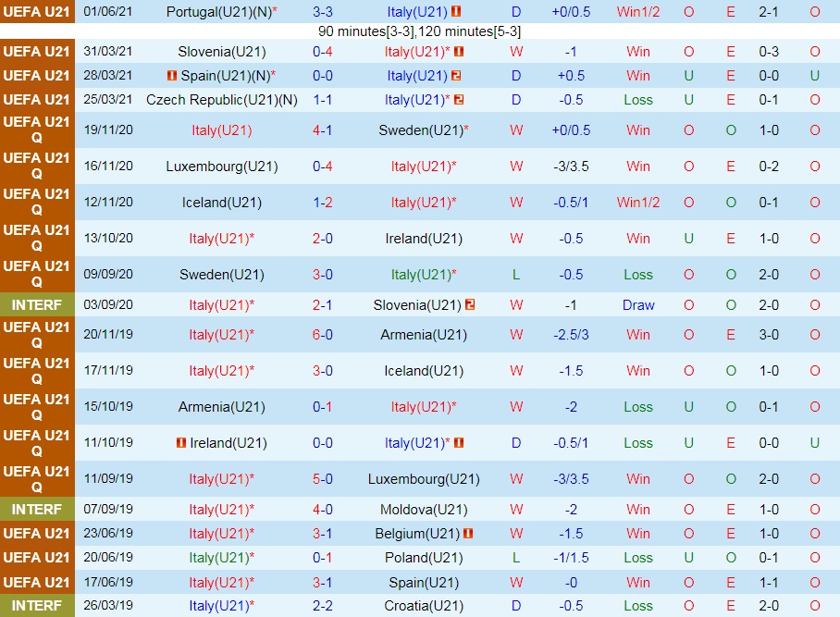The height and width of the screenshot is (617, 840).
Task: Open Armenia(U21) away team on 20/11/19
Action: click(x=423, y=334)
